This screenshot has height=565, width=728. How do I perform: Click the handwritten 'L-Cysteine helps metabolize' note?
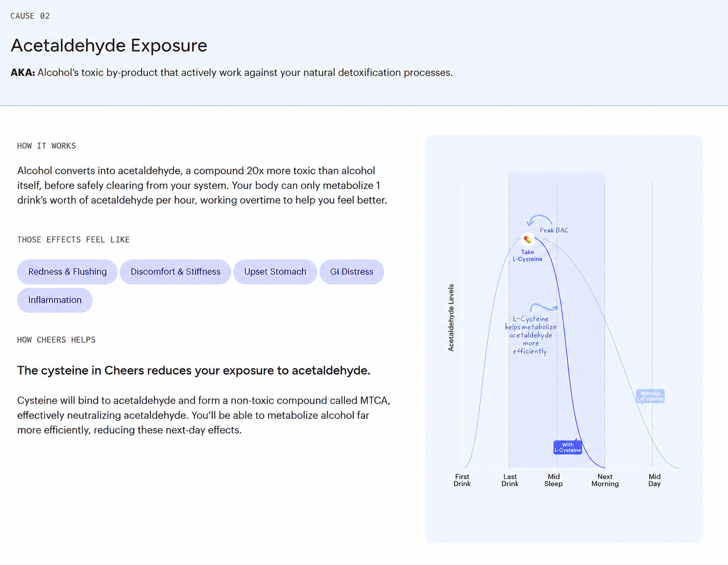coord(531,335)
